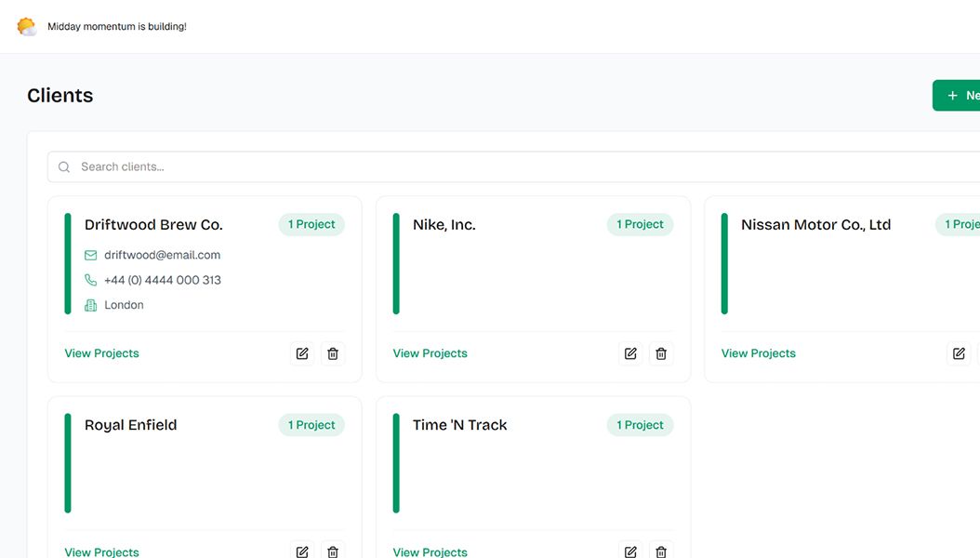Viewport: 980px width, 558px height.
Task: Click the Royal Enfield card title
Action: pos(130,425)
